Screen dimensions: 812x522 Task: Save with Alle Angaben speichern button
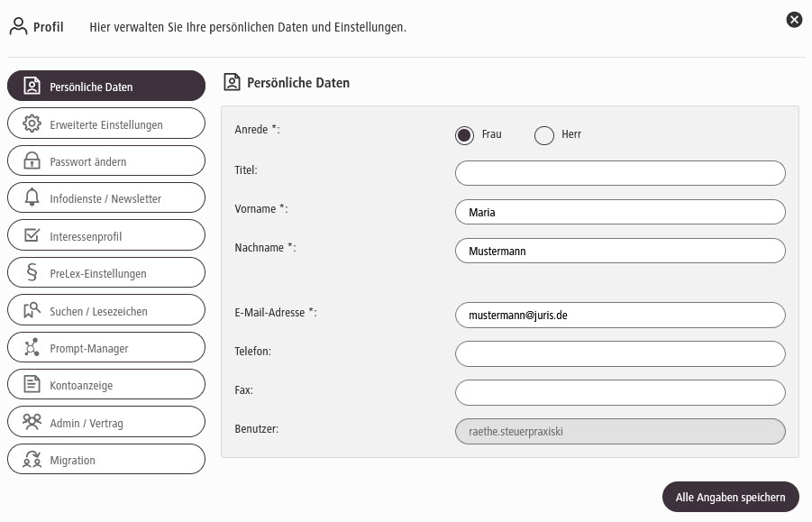[x=731, y=497]
